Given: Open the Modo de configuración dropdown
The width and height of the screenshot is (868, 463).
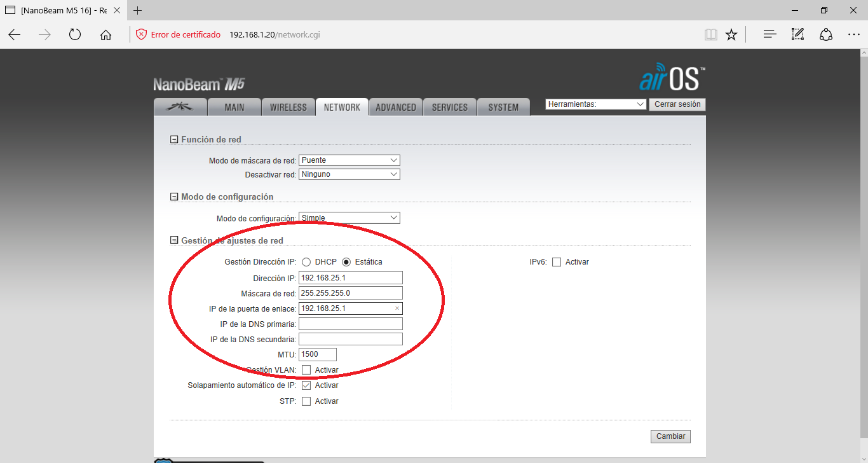Looking at the screenshot, I should coord(349,218).
